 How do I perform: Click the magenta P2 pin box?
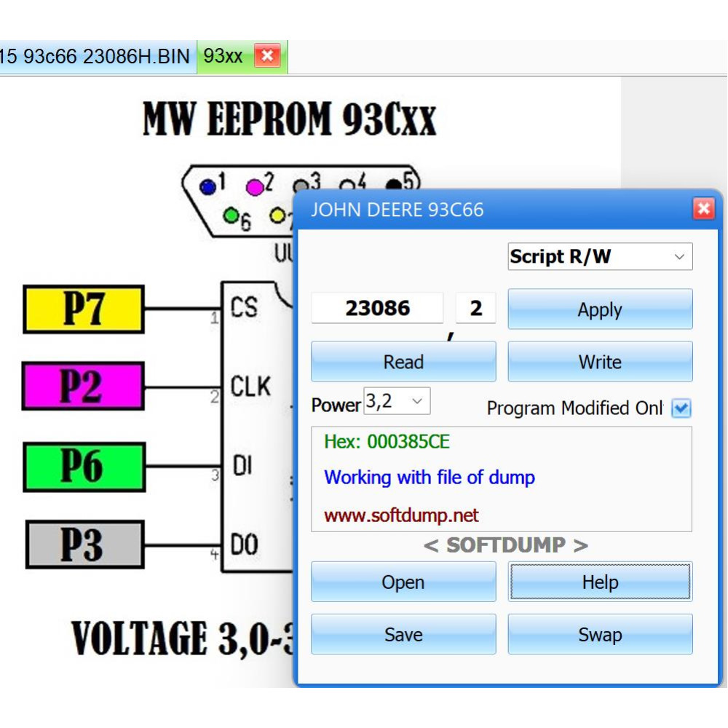pos(83,387)
